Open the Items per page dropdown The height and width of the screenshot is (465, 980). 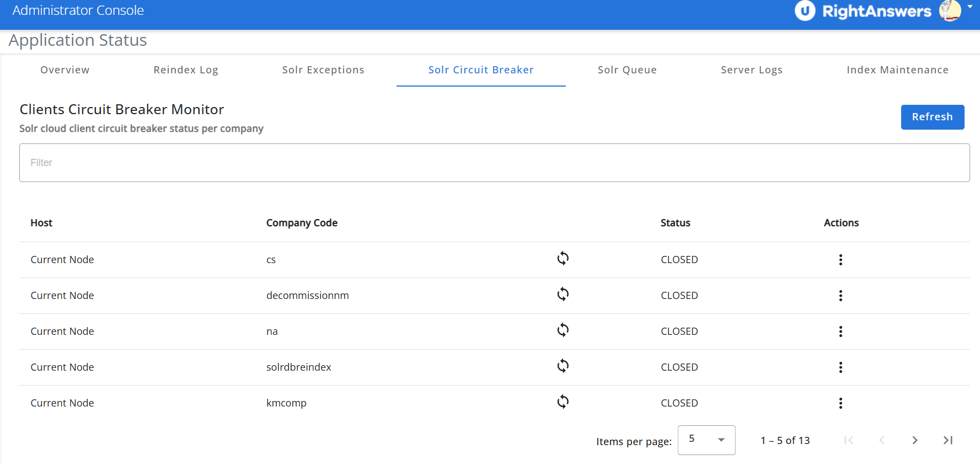(x=706, y=440)
